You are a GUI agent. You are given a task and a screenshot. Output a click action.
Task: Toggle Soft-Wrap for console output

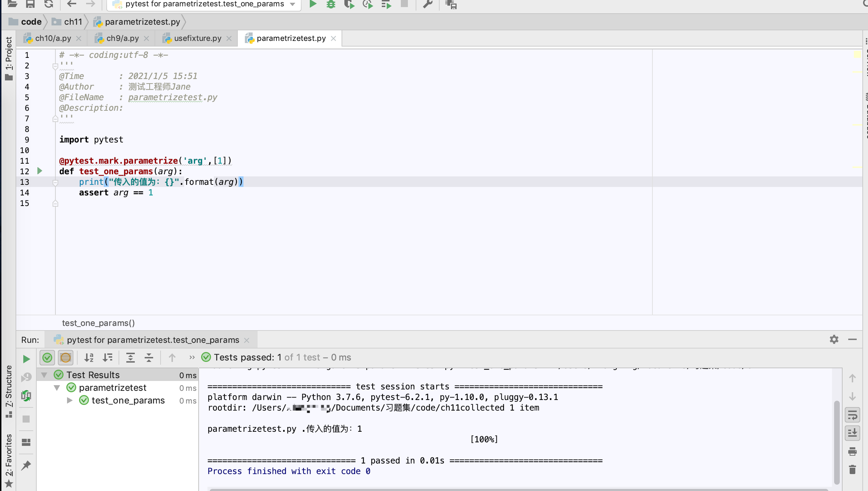click(x=852, y=415)
